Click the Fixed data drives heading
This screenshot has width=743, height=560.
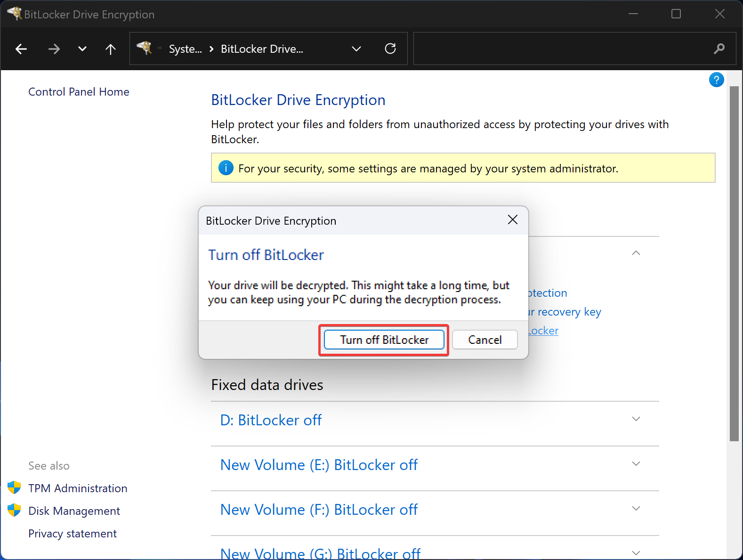[x=267, y=385]
